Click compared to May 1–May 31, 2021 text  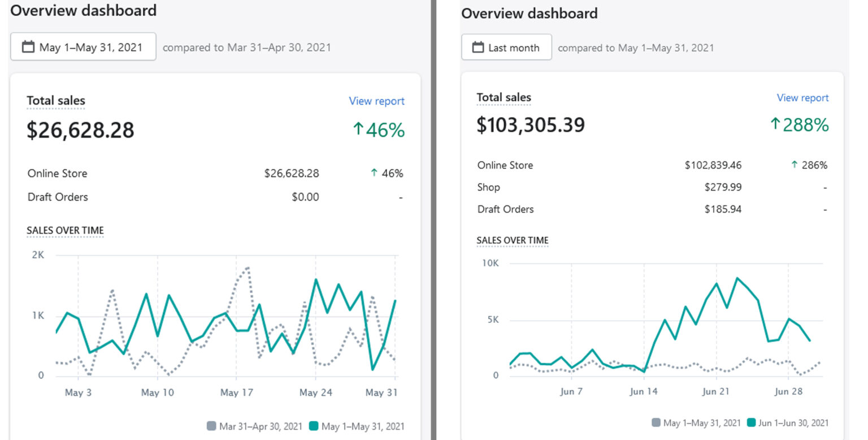click(636, 48)
